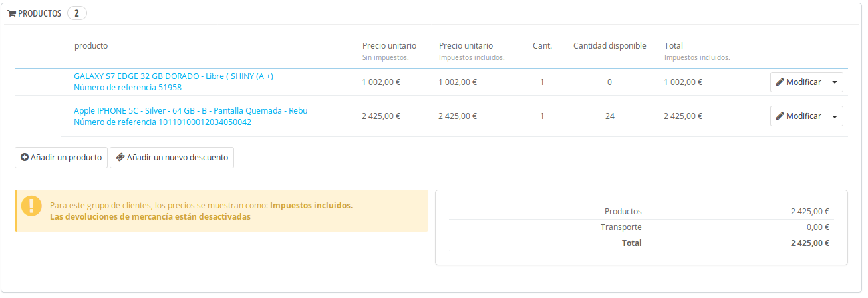The height and width of the screenshot is (298, 868).
Task: Click the reference number 1011010012034050042 link
Action: click(162, 122)
